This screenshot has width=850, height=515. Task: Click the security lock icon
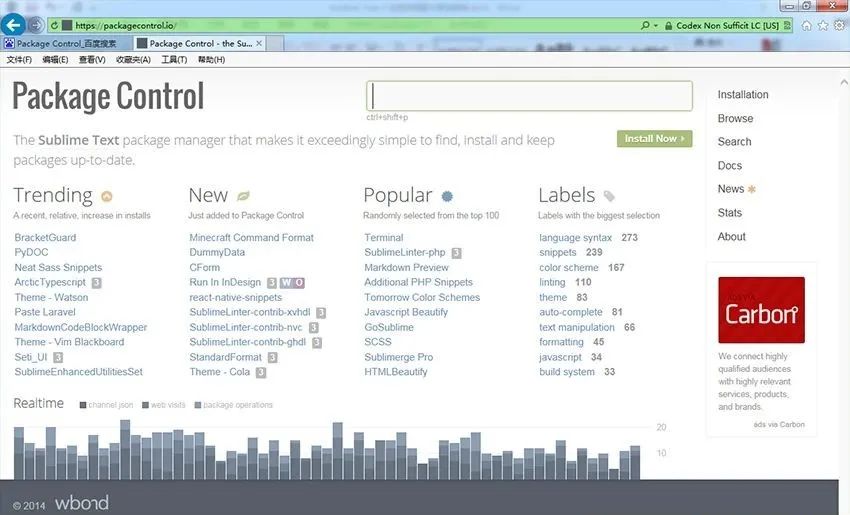click(x=668, y=25)
